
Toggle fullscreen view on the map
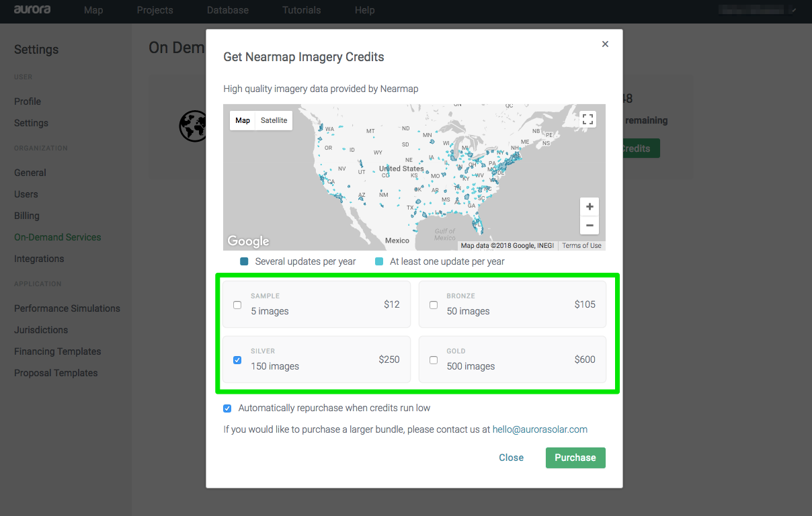[588, 120]
